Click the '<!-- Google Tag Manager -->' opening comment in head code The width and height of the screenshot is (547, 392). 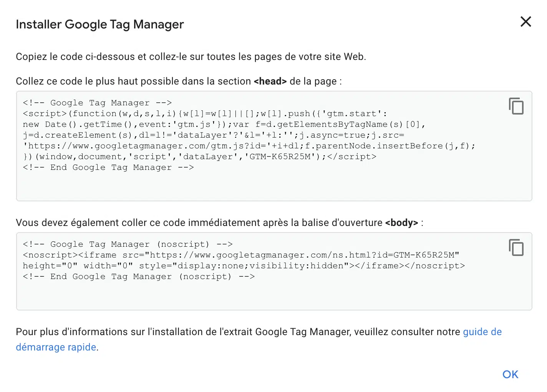point(97,103)
